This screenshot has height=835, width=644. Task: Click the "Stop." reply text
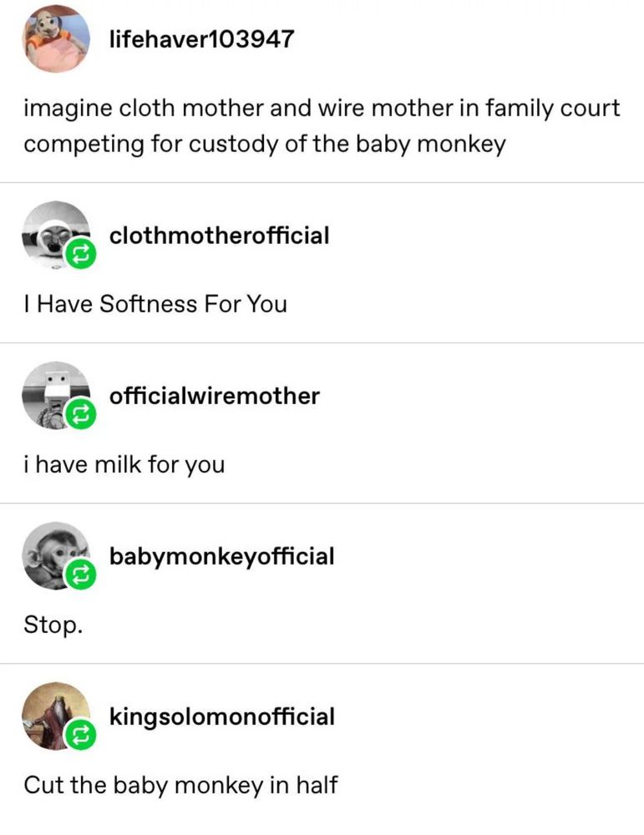point(53,625)
